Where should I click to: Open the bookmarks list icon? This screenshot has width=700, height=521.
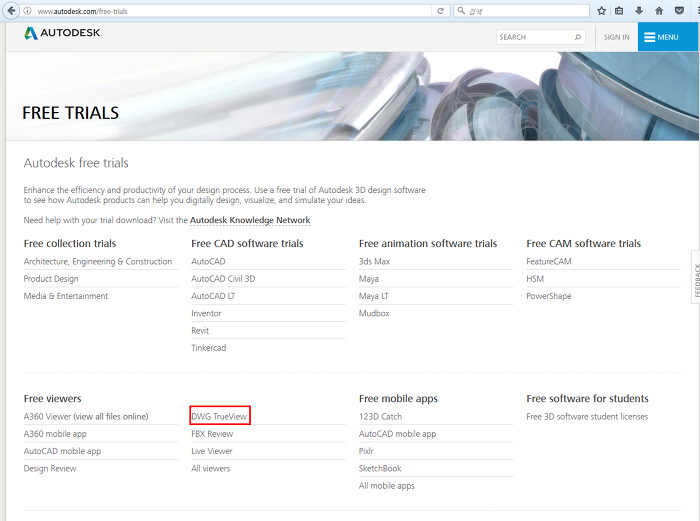coord(619,11)
